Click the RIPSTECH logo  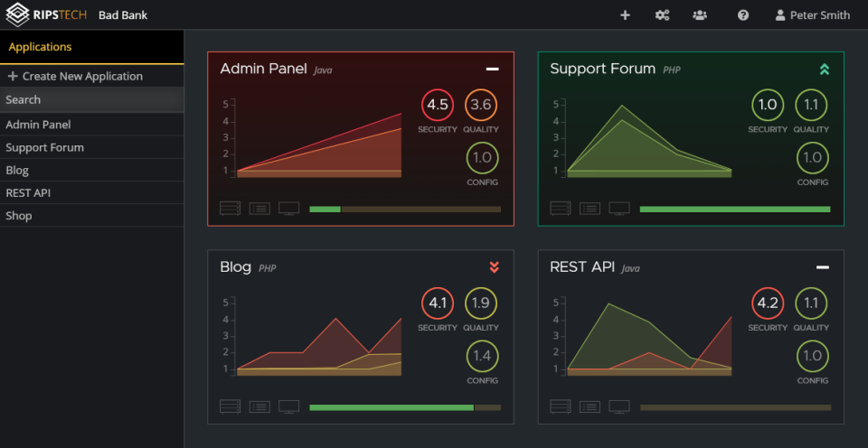point(46,15)
